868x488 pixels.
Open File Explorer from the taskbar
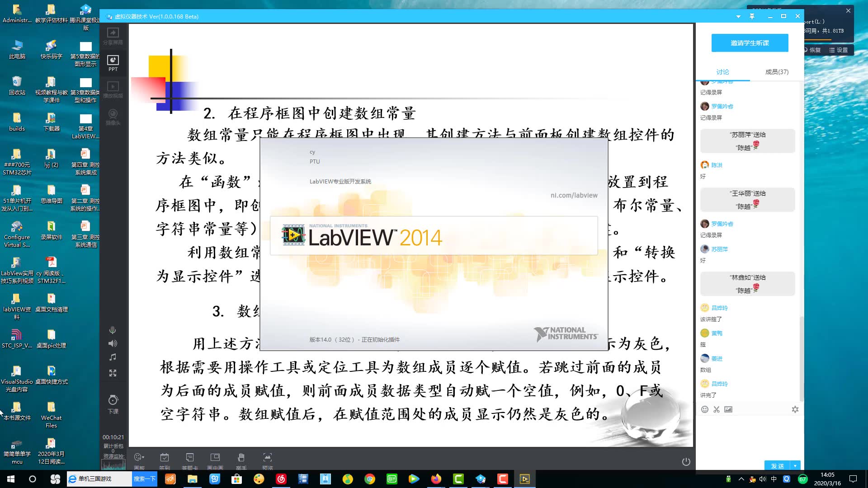point(193,479)
